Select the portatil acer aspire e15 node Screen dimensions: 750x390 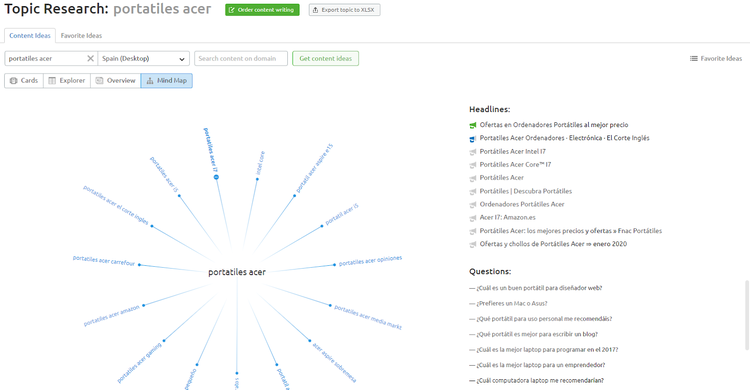(314, 168)
